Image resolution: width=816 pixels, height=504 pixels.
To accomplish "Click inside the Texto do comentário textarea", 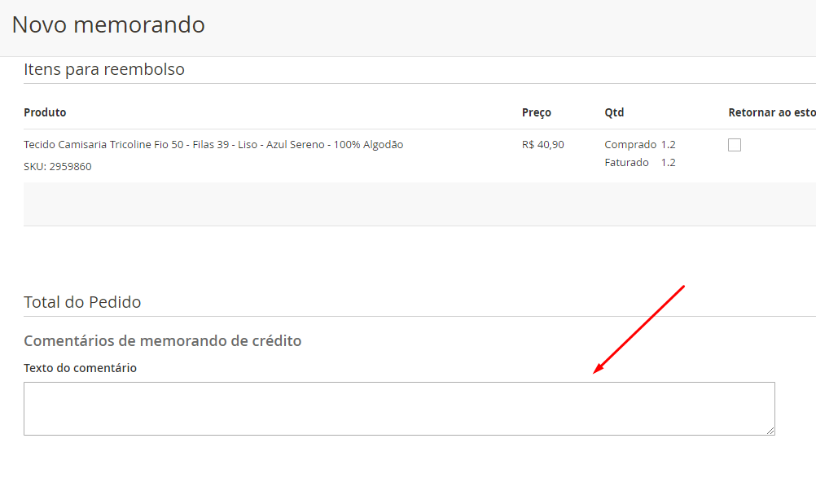I will click(x=399, y=409).
